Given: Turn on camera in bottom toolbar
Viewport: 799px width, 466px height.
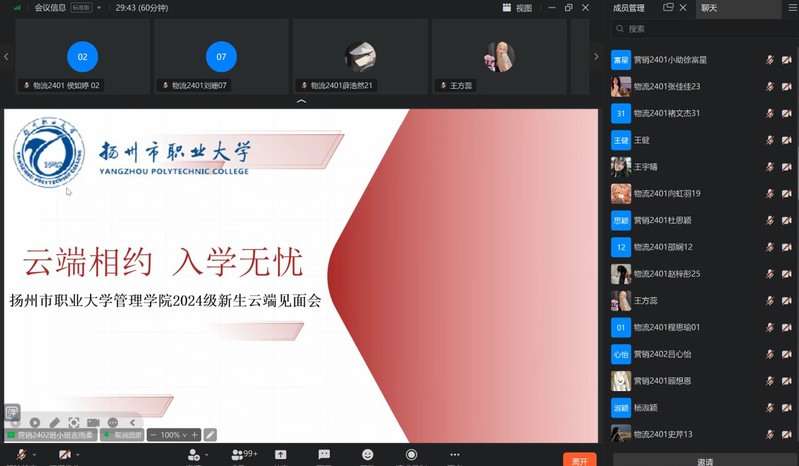Looking at the screenshot, I should (x=64, y=454).
